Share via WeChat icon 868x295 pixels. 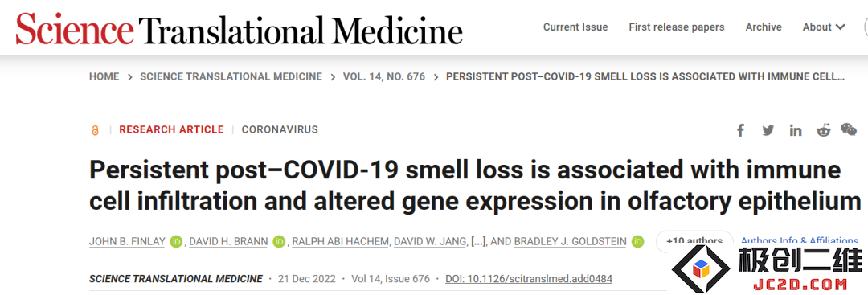tap(849, 129)
